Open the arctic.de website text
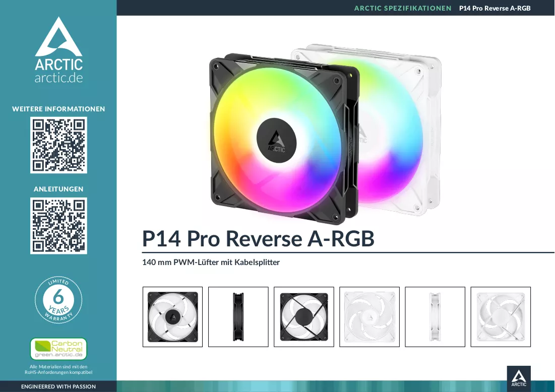The height and width of the screenshot is (392, 555). tap(58, 78)
